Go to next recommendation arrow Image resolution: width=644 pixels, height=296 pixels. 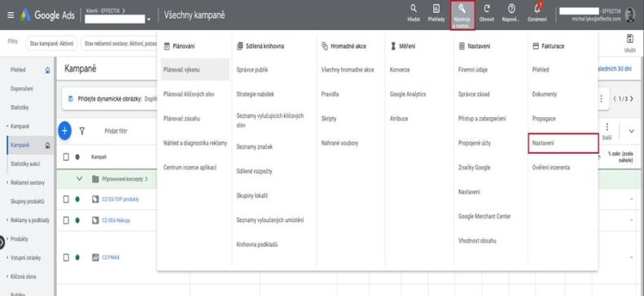coord(631,99)
